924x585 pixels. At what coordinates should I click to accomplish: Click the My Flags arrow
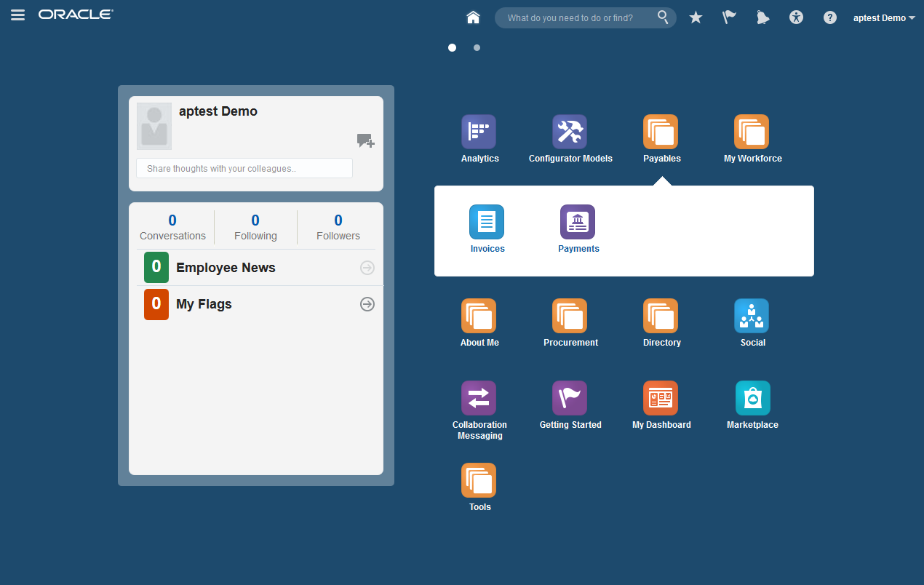click(x=367, y=304)
